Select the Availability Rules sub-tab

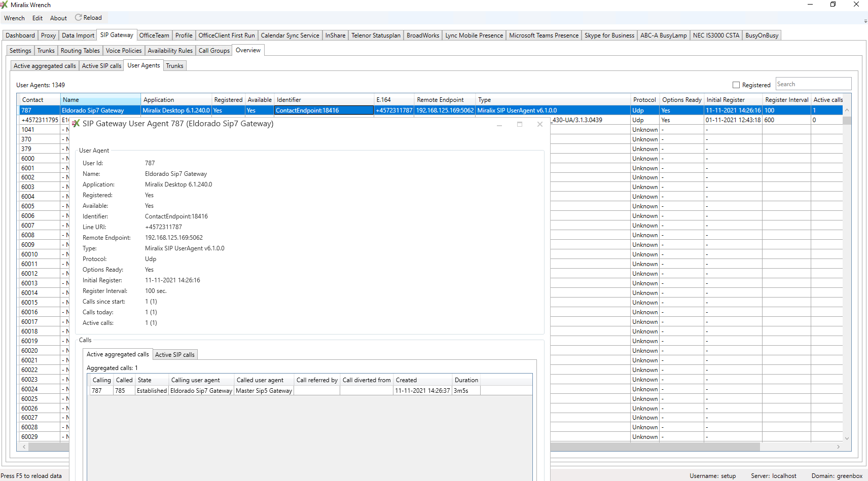(x=170, y=51)
